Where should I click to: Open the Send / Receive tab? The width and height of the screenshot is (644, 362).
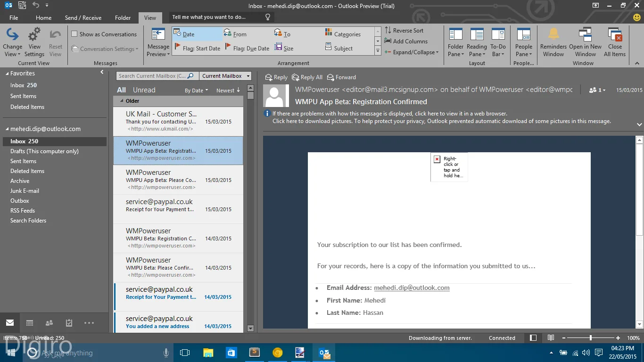83,18
